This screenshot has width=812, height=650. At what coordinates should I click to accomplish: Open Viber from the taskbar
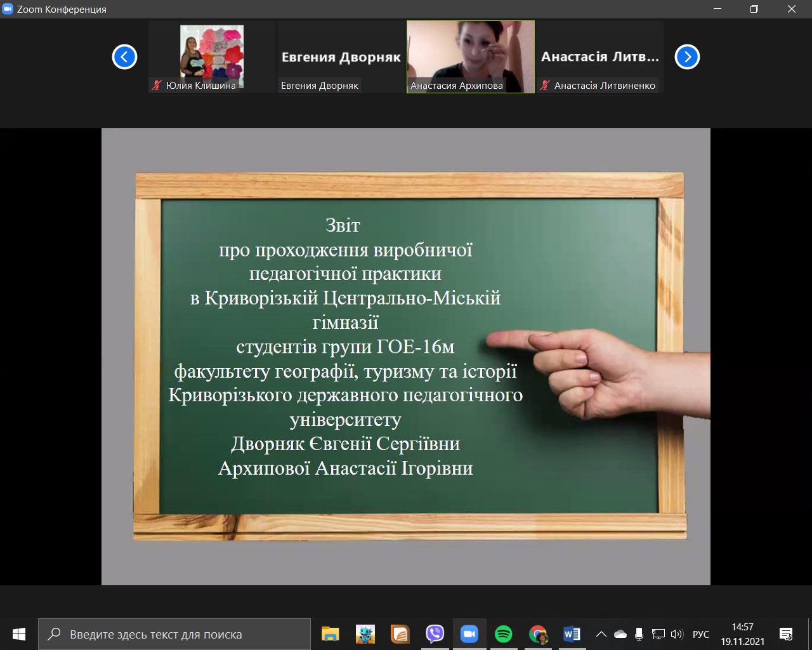[435, 634]
